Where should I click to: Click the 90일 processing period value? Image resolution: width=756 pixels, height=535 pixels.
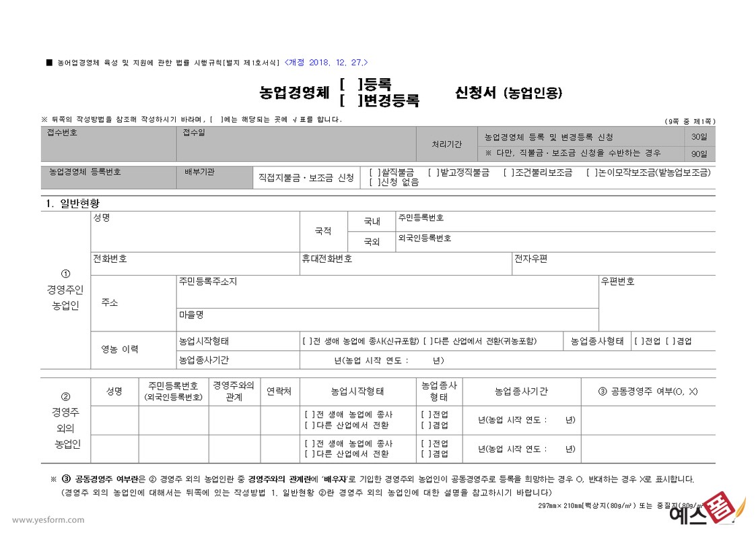pos(699,154)
